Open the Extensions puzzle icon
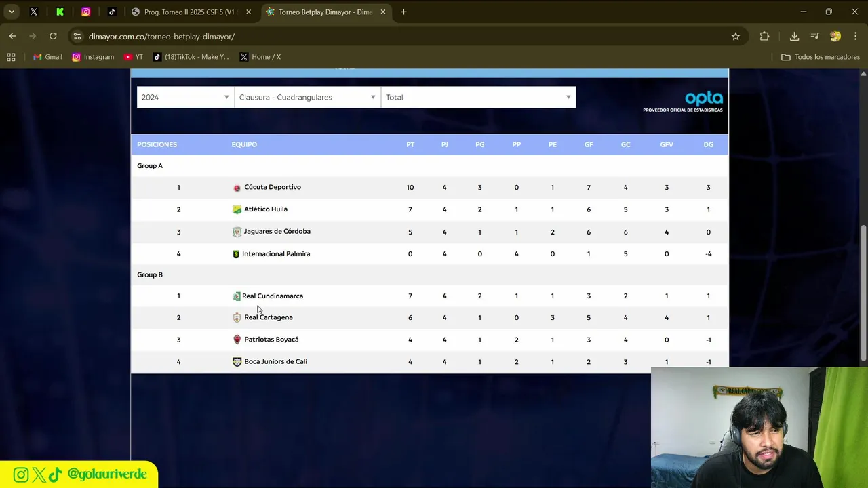The width and height of the screenshot is (868, 488). (764, 37)
